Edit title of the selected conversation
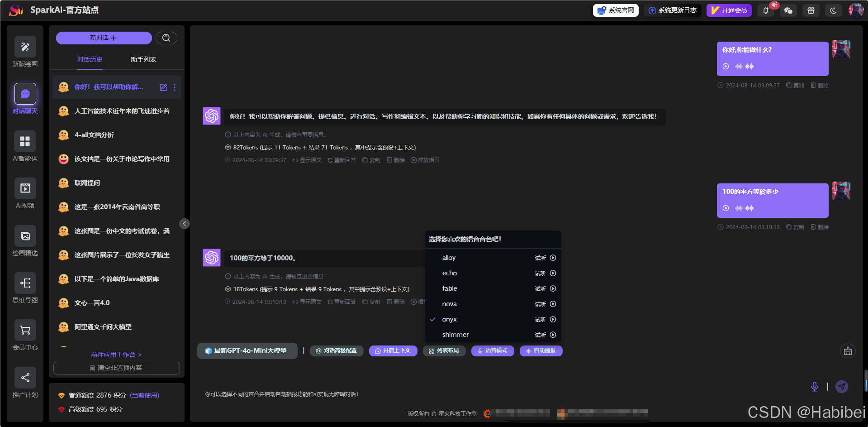 click(x=163, y=87)
